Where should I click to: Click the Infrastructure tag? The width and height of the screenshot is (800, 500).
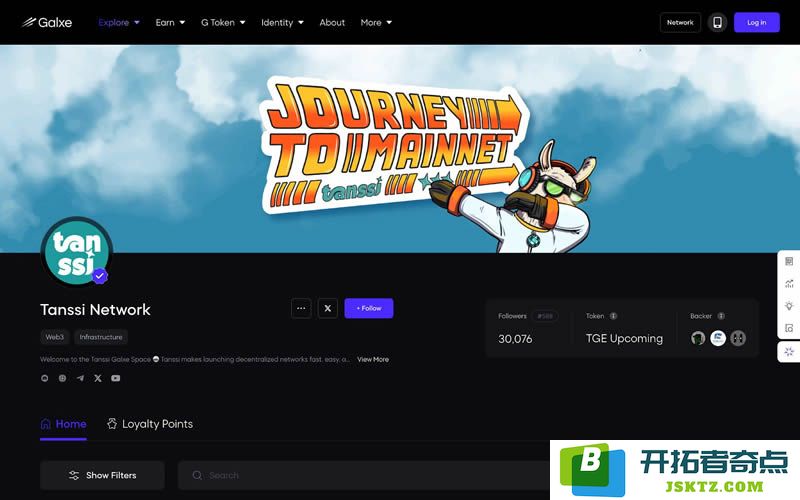(101, 337)
